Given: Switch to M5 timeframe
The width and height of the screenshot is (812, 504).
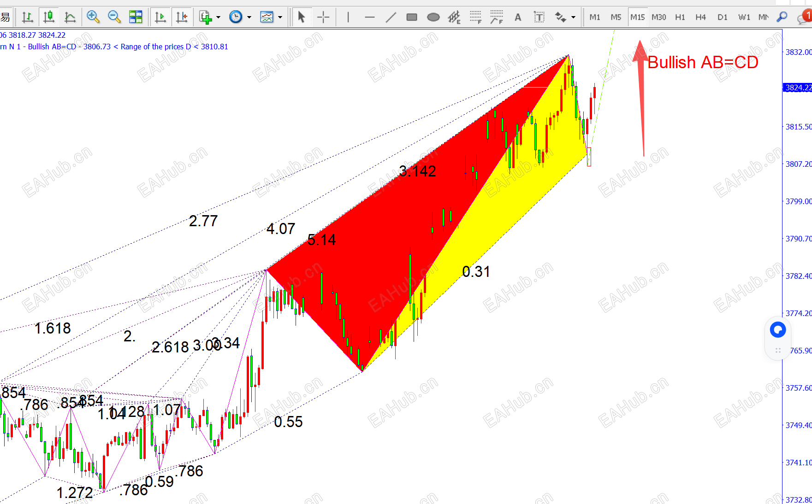Looking at the screenshot, I should click(616, 18).
